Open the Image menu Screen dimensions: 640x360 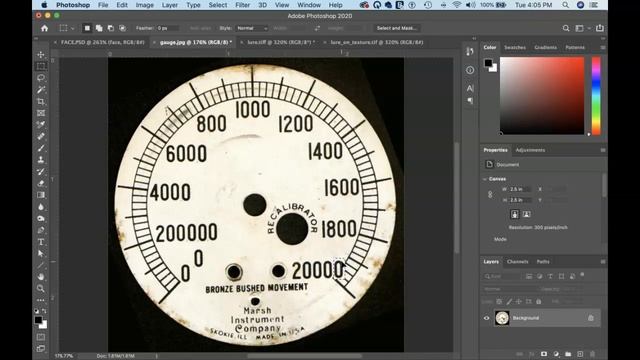pyautogui.click(x=144, y=5)
